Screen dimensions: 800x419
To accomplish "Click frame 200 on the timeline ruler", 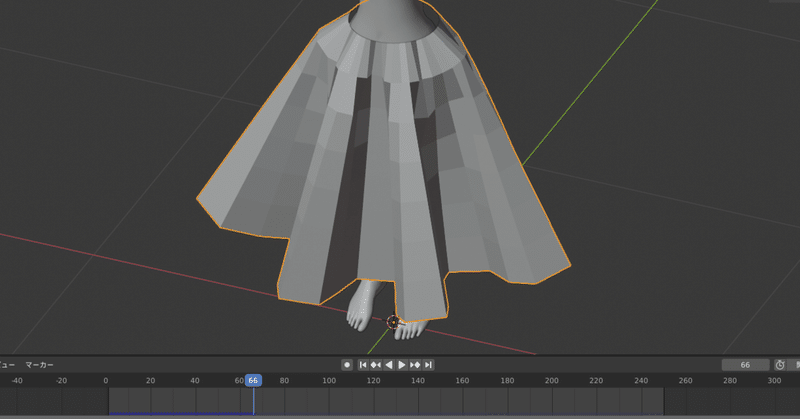I will point(552,381).
